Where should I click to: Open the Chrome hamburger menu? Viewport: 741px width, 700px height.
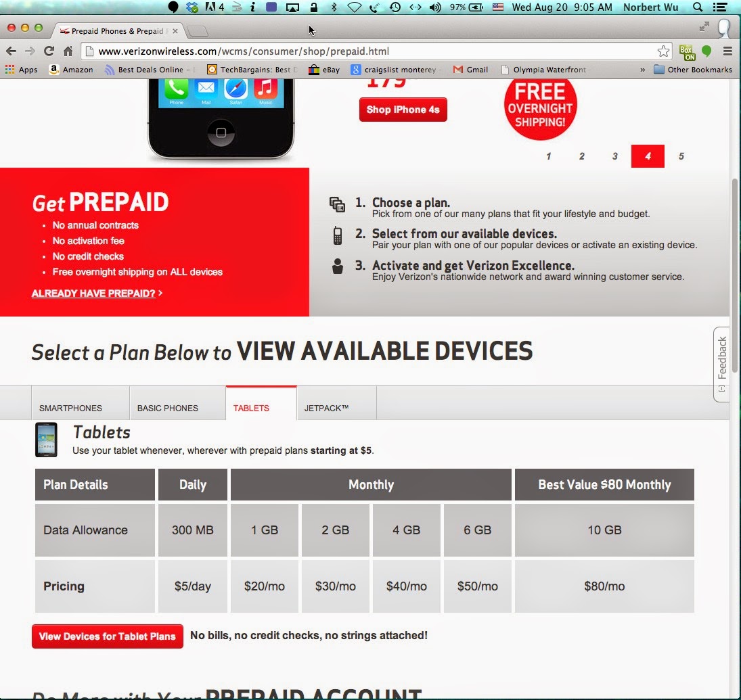(x=727, y=51)
